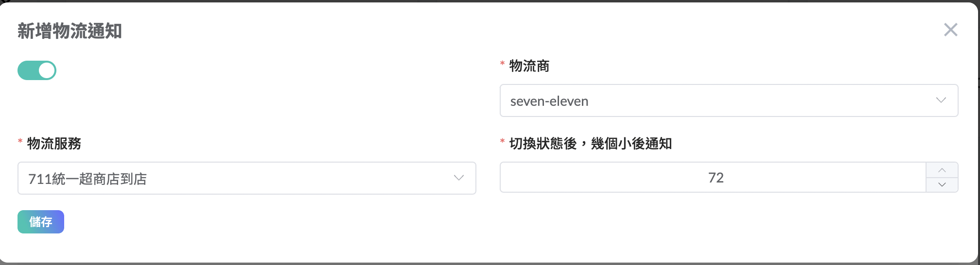The width and height of the screenshot is (980, 265).
Task: Click the 切換狀態後,幾個小後通知 label
Action: pos(590,144)
